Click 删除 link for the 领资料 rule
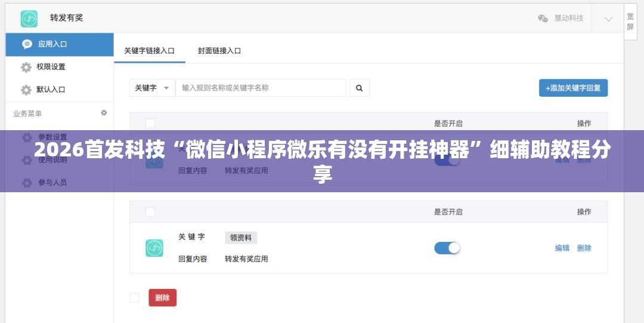Image resolution: width=644 pixels, height=323 pixels. 584,248
